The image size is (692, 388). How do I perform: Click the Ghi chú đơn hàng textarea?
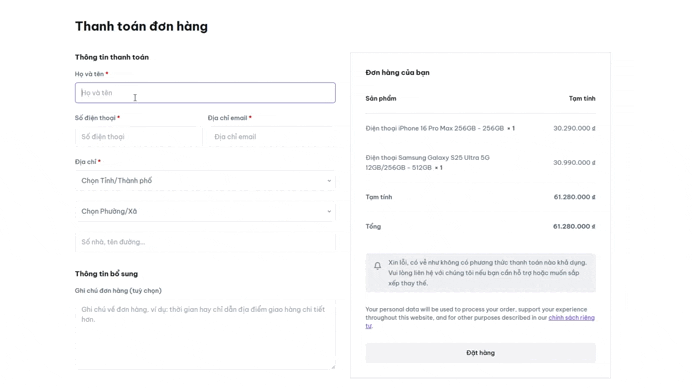point(205,334)
